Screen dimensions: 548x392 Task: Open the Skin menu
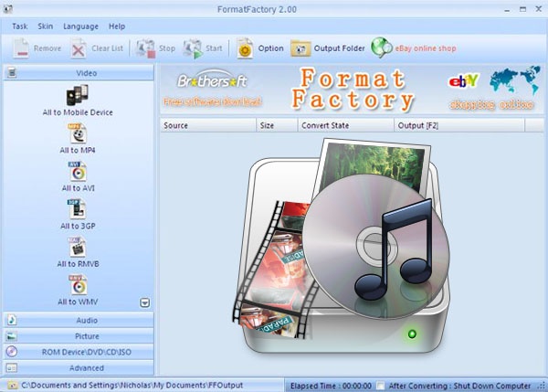46,26
